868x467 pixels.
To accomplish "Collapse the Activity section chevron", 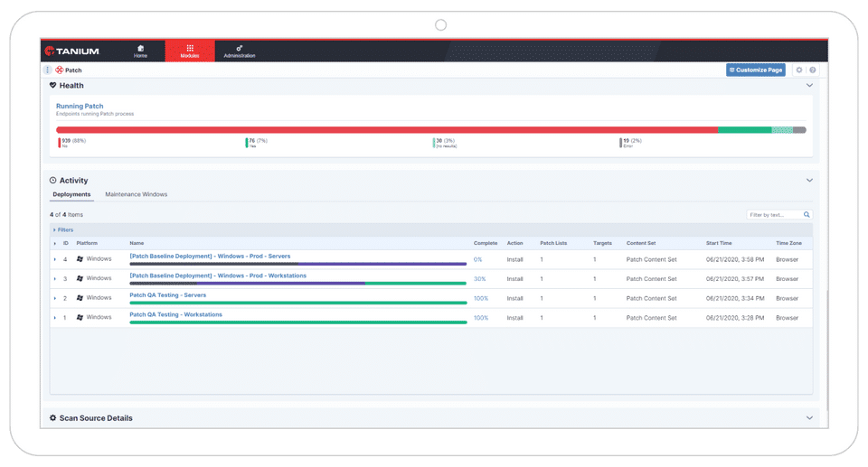I will (x=809, y=181).
